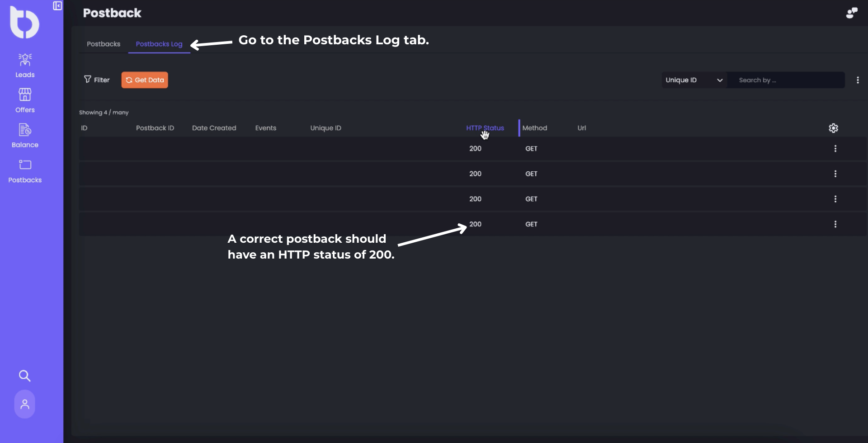This screenshot has height=443, width=868.
Task: Open your user profile avatar in the sidebar
Action: [x=24, y=404]
